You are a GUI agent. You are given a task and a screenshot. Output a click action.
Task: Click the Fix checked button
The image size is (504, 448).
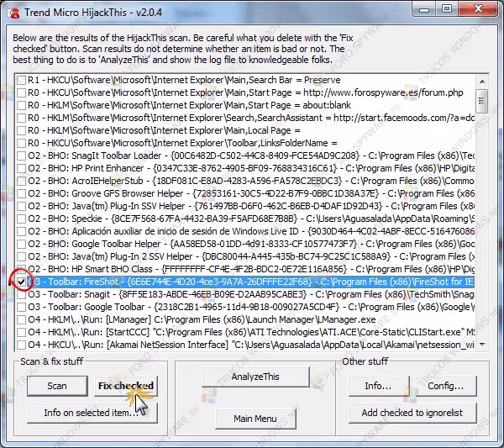pos(126,386)
